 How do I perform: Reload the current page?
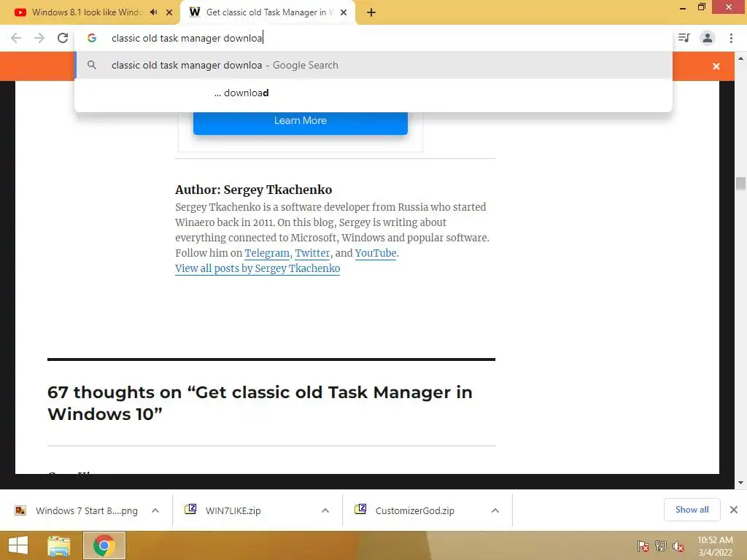tap(63, 38)
